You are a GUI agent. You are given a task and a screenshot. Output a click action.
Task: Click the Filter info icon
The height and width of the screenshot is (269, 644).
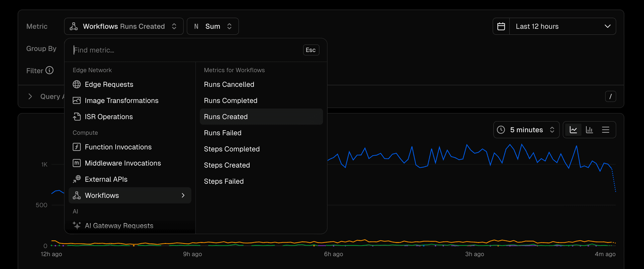[x=50, y=70]
